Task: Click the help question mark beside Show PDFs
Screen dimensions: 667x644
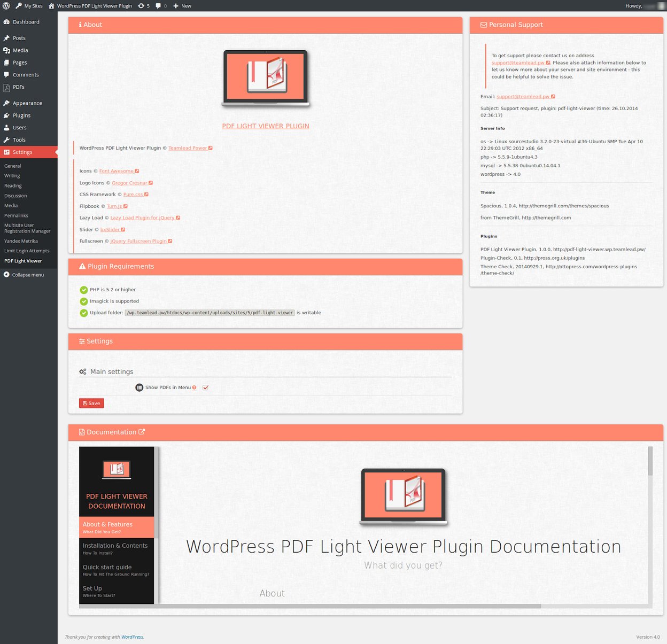Action: point(194,387)
